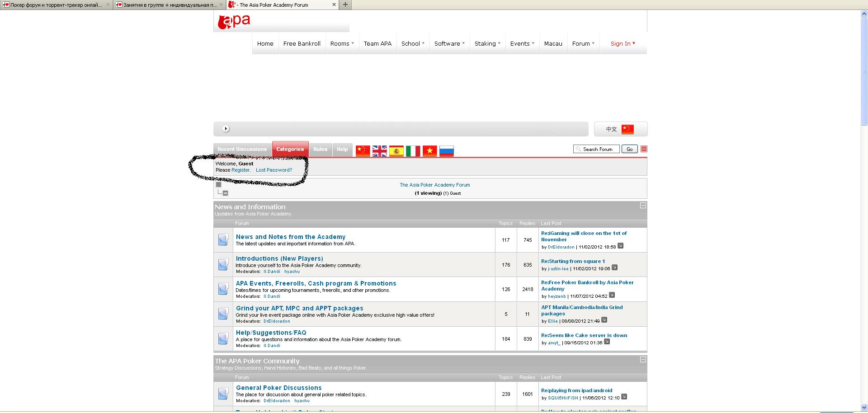Open APA Events, Freerolls, Cash program & Promotions

(316, 283)
